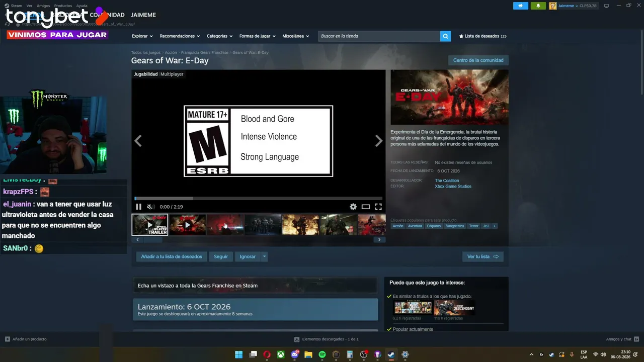The height and width of the screenshot is (362, 644).
Task: Open Centro de la comunidad
Action: 478,60
